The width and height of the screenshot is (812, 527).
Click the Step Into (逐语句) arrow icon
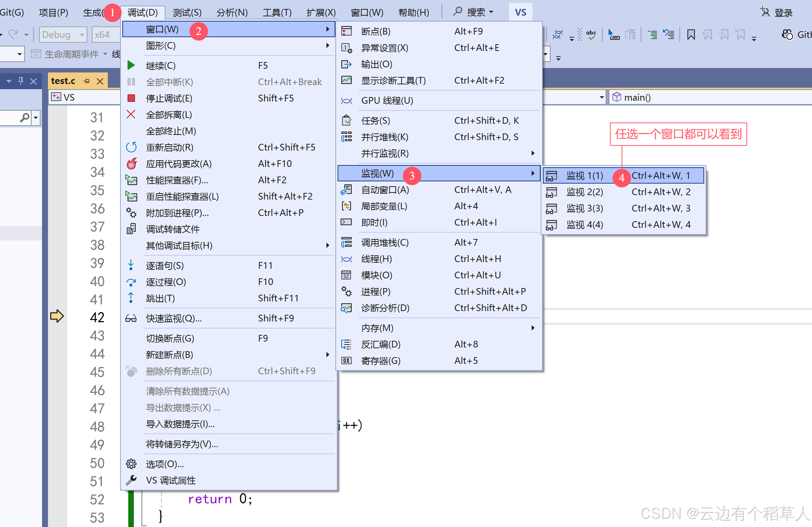pyautogui.click(x=131, y=265)
